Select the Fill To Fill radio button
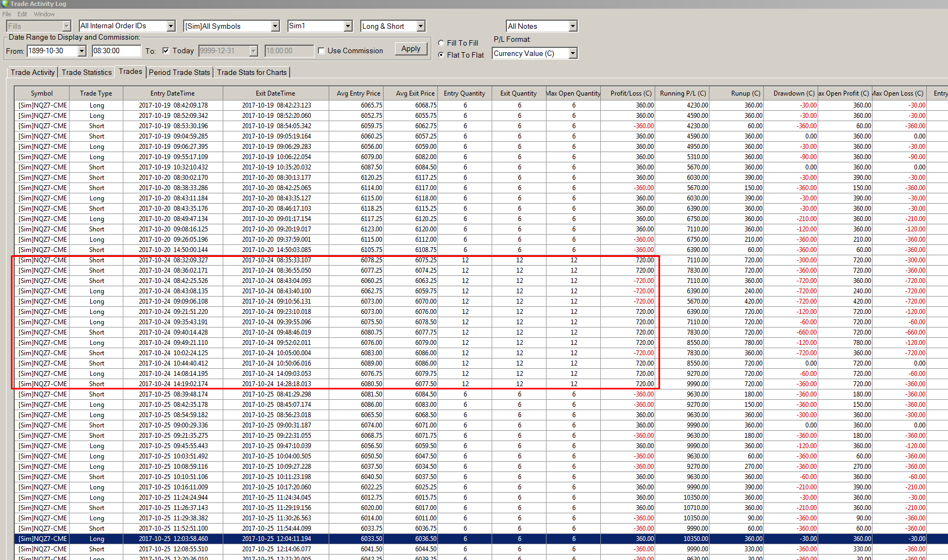Image resolution: width=948 pixels, height=560 pixels. pos(441,43)
